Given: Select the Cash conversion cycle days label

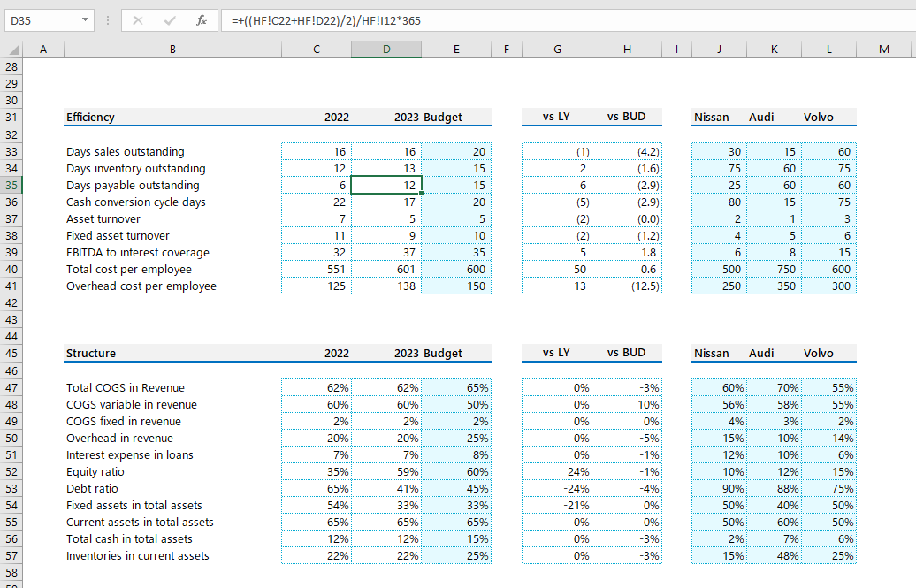Looking at the screenshot, I should point(172,202).
